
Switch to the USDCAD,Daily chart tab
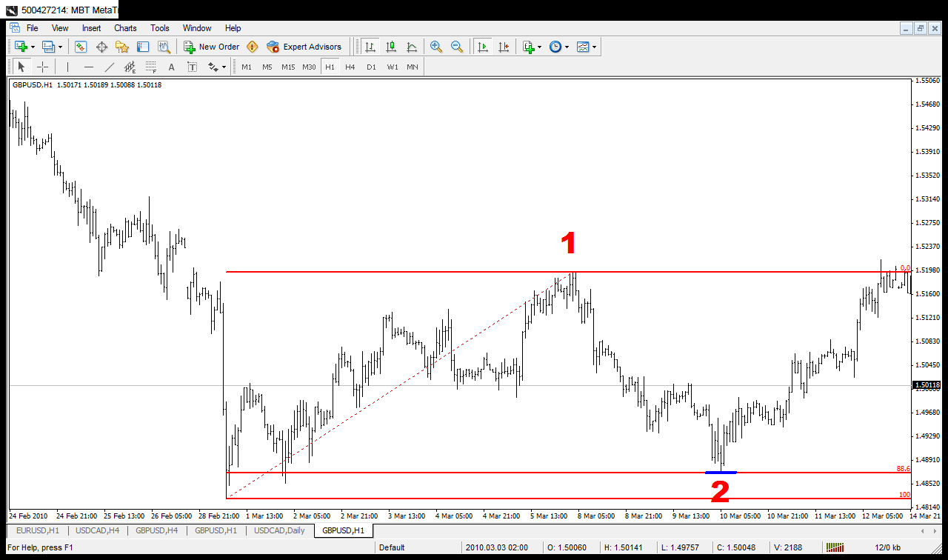pos(279,530)
